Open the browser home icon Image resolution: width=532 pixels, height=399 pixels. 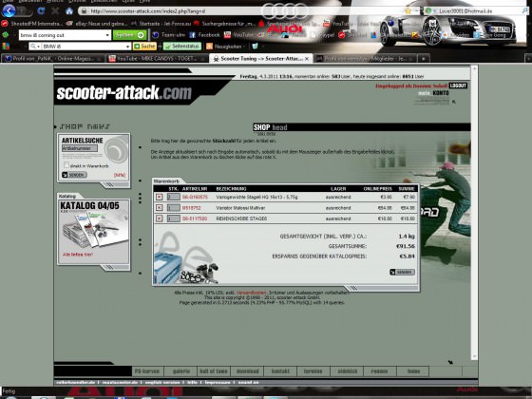(69, 10)
